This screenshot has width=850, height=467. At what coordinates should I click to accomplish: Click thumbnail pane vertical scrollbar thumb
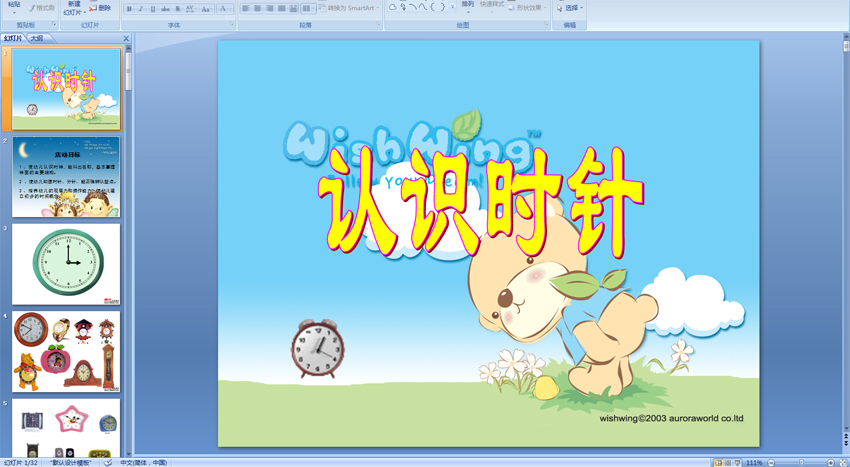(x=128, y=71)
